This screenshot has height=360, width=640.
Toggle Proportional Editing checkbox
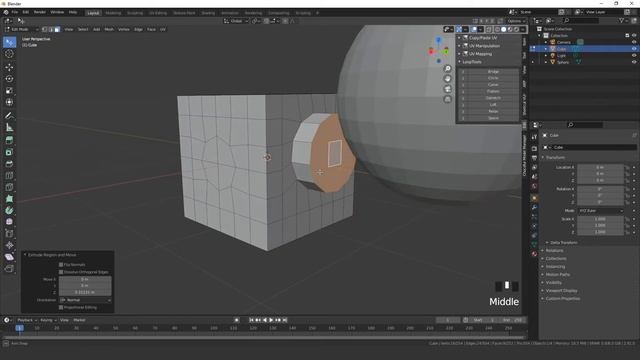(61, 307)
